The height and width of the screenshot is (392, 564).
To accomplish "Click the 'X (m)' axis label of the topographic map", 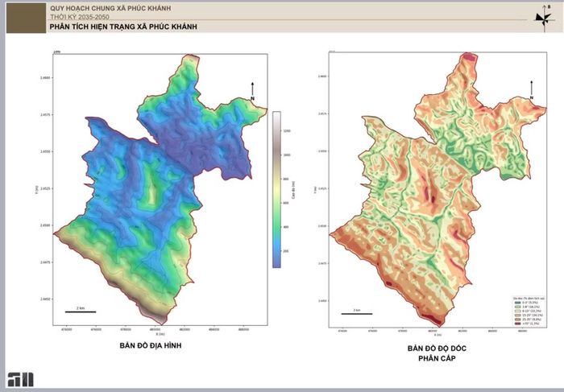I will coord(160,334).
